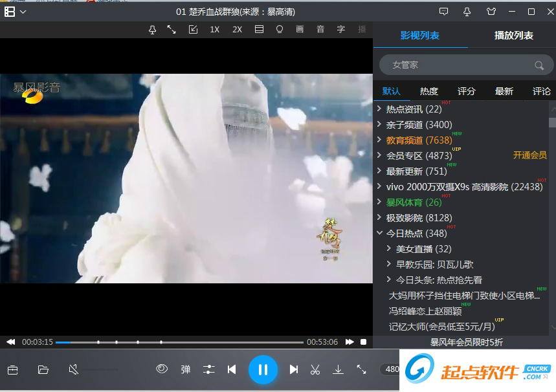
Task: Open equalizer adjustment sliders icon
Action: pyautogui.click(x=209, y=369)
